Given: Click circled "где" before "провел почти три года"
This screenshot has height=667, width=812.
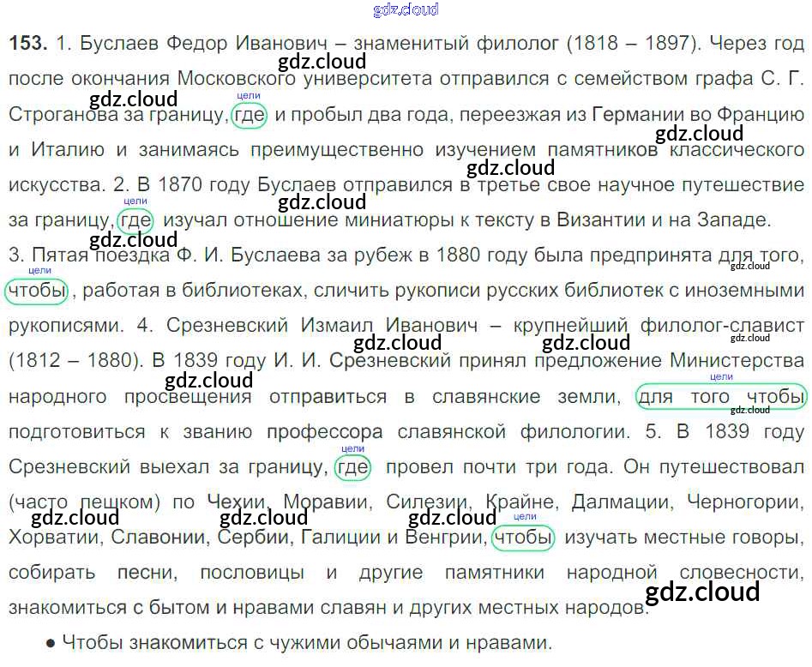Looking at the screenshot, I should pos(352,467).
